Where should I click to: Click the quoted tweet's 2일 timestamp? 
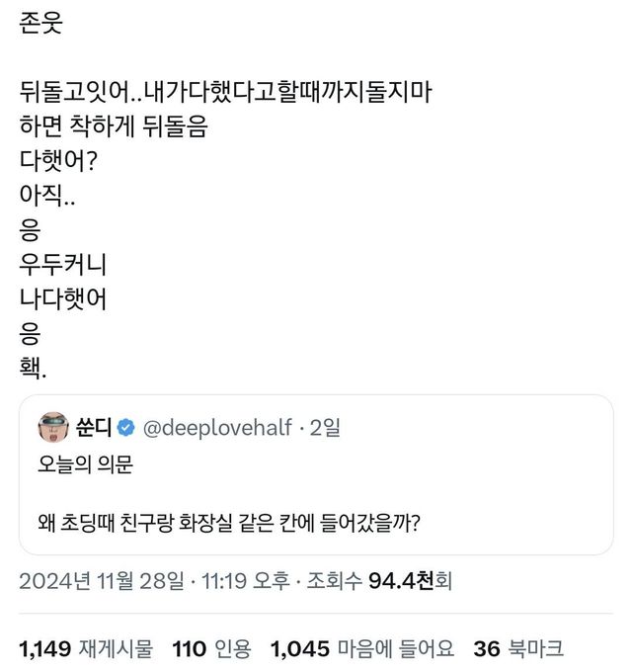click(324, 428)
